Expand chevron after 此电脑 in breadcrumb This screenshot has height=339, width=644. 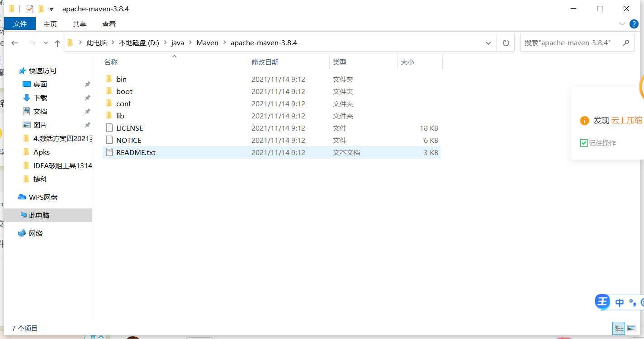pos(113,43)
